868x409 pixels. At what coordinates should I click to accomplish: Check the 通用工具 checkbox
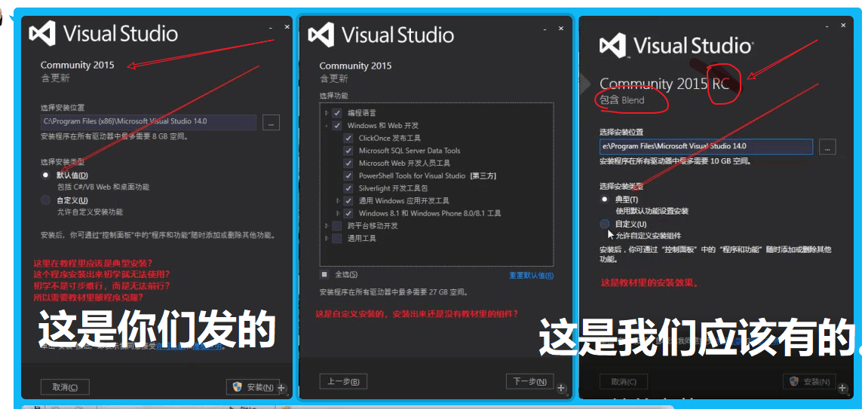point(336,238)
